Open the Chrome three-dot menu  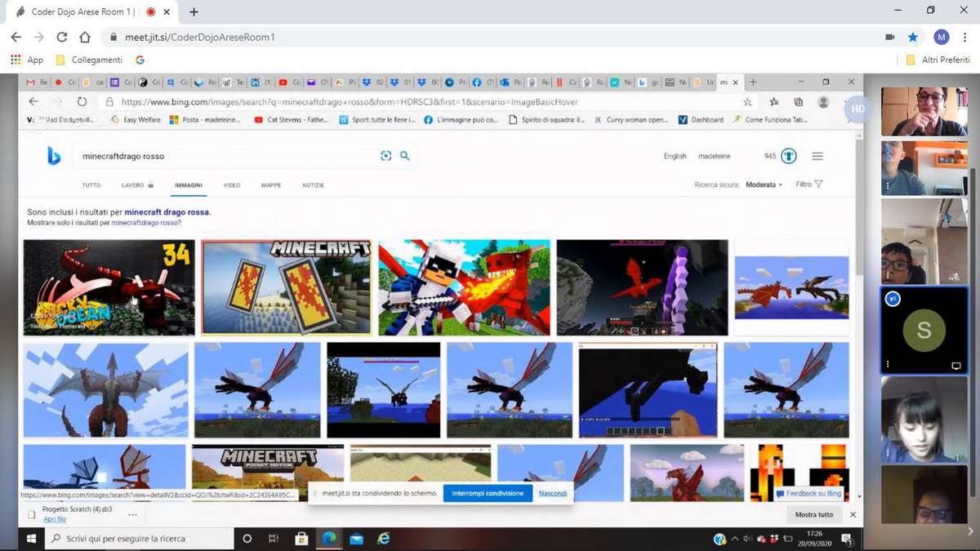pyautogui.click(x=964, y=37)
